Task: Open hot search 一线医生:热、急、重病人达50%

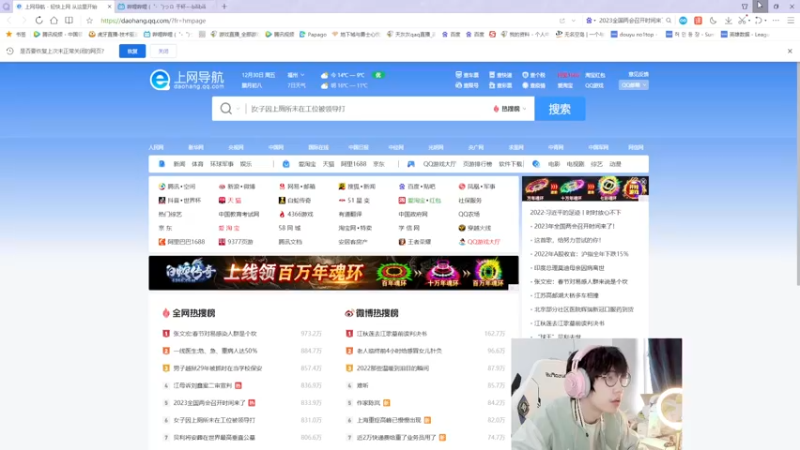Action: click(x=215, y=351)
